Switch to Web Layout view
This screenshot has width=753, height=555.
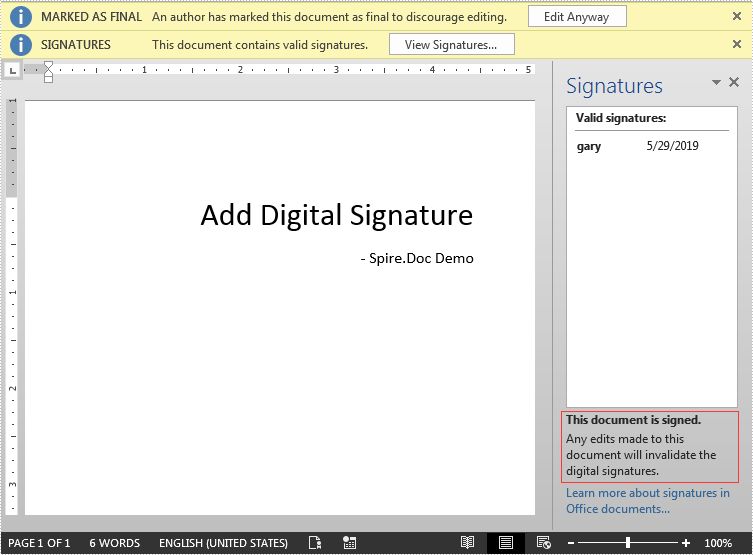[x=544, y=543]
